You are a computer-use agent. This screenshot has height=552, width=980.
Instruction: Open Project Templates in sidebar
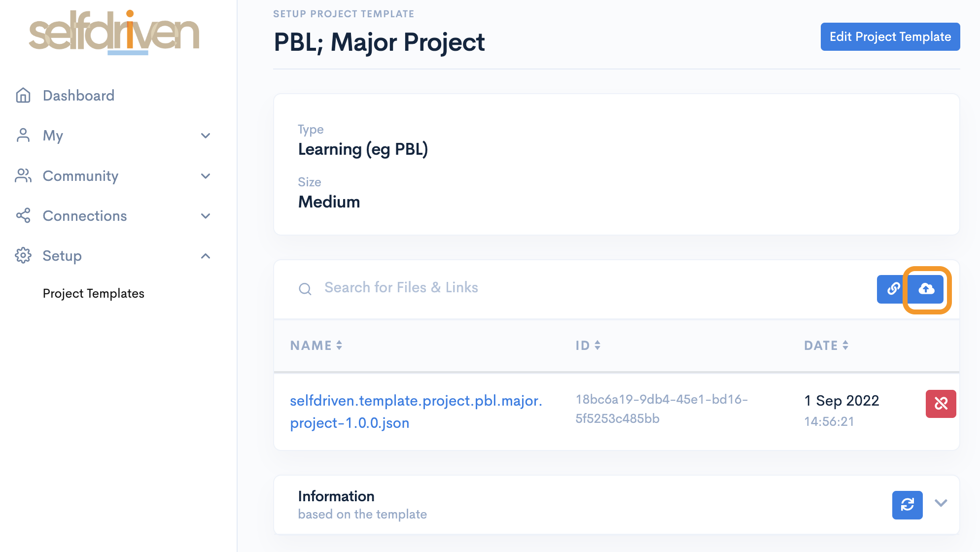[x=93, y=293]
